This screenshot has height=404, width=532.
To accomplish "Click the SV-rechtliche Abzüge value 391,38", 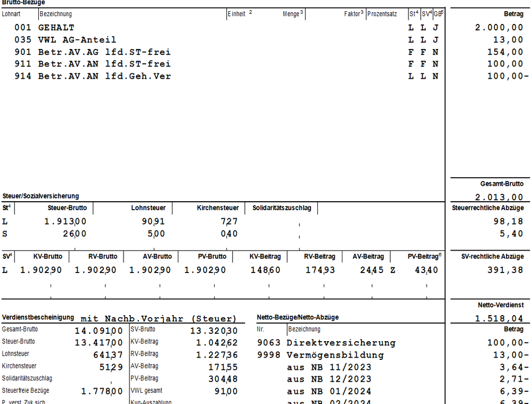I will tap(505, 270).
